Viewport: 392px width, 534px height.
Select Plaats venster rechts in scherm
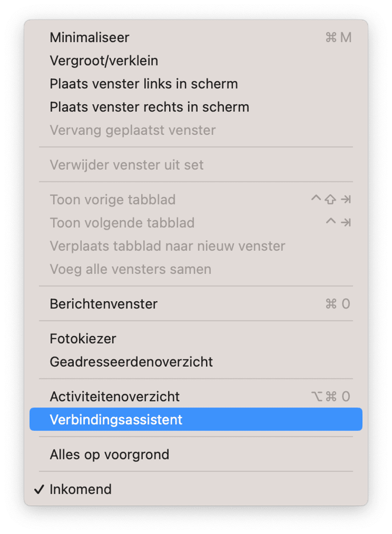click(x=196, y=107)
